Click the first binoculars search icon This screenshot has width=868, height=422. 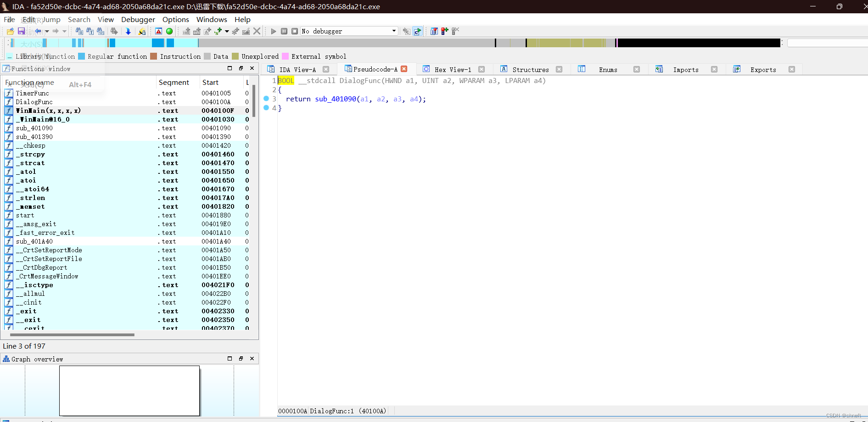pyautogui.click(x=79, y=31)
